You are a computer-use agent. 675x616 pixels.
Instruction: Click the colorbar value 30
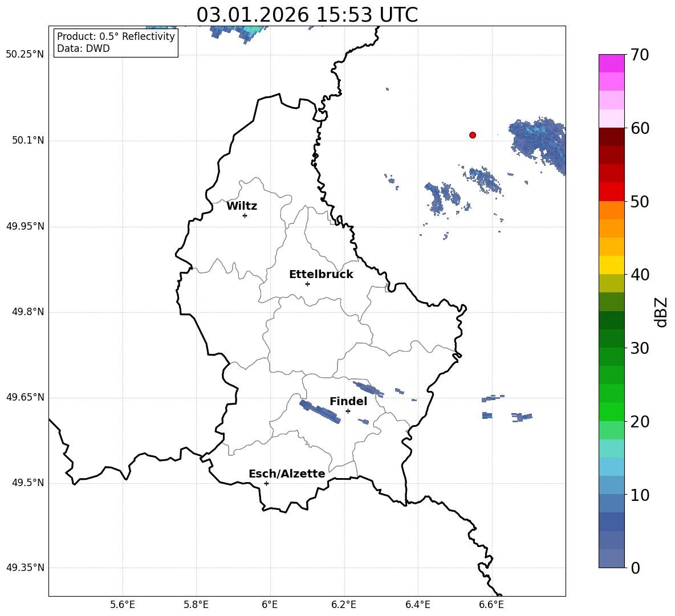click(640, 348)
